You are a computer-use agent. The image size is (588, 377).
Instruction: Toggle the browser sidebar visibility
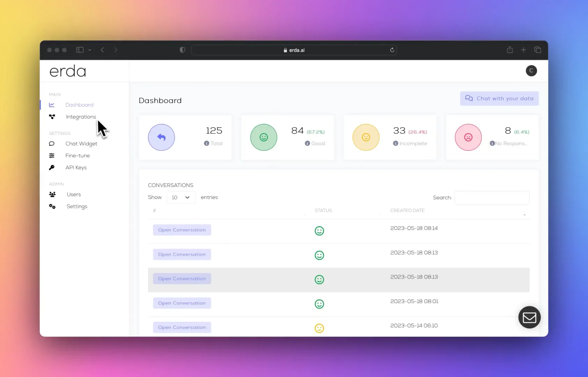[x=80, y=50]
